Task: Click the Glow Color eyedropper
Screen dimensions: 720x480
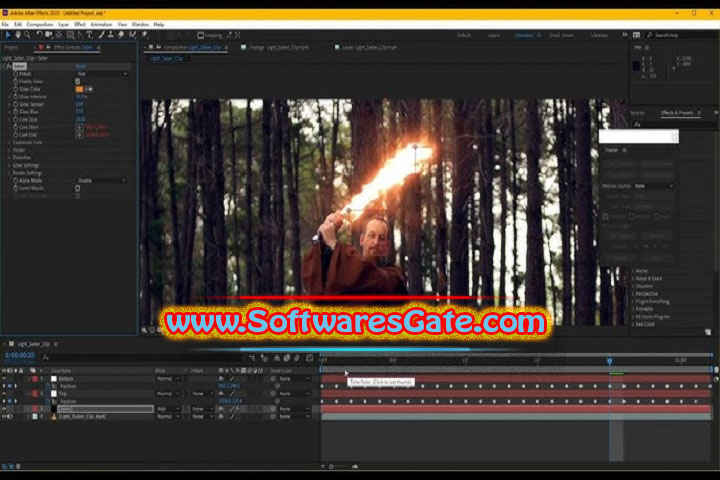Action: [x=89, y=89]
